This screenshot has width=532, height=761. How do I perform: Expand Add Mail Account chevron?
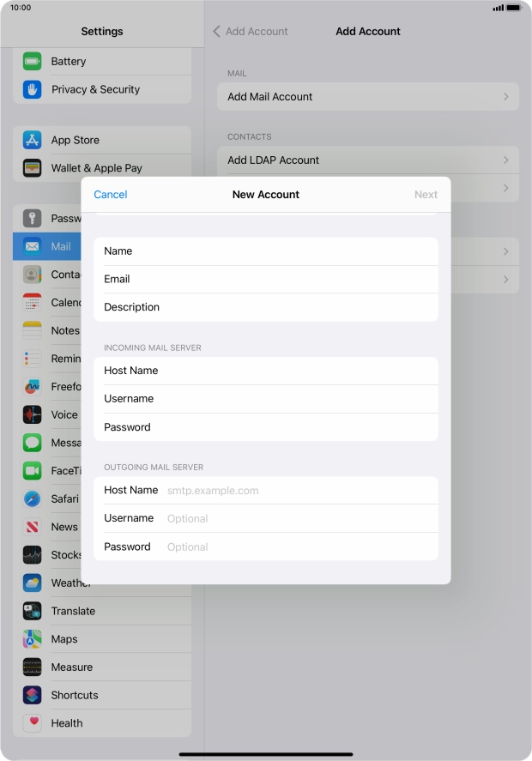click(505, 97)
